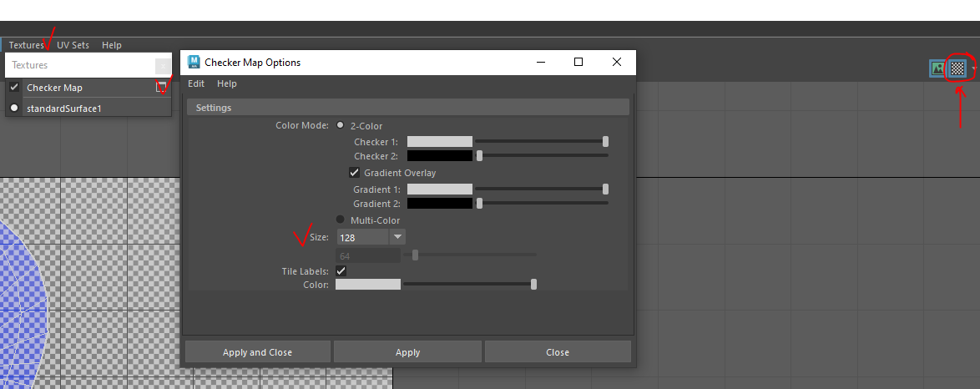980x389 pixels.
Task: Open Checker Map option box icon
Action: [x=161, y=87]
